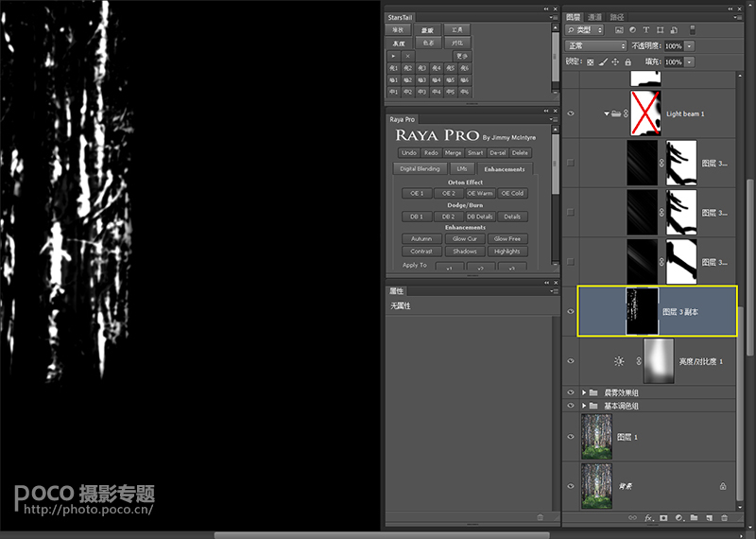Hide the 图层 1 layer
The width and height of the screenshot is (756, 539).
pos(571,437)
